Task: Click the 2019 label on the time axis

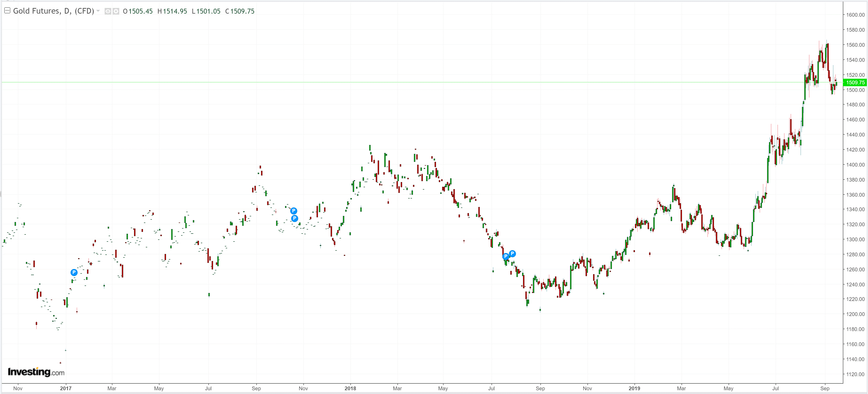Action: click(x=634, y=388)
